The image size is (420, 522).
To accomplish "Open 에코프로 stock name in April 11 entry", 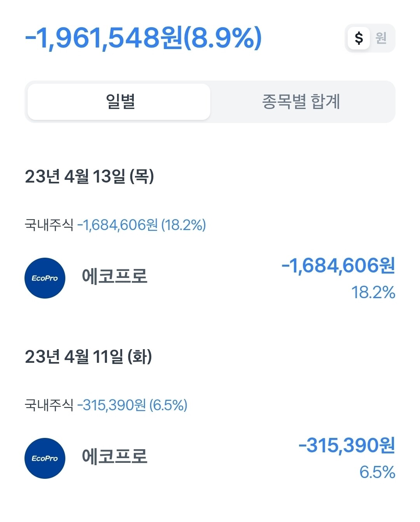I will [114, 456].
